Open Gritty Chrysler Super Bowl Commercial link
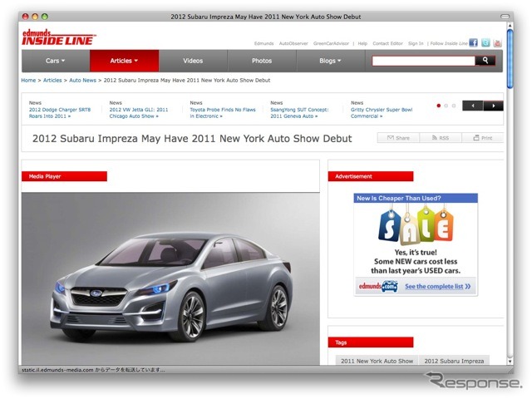Image resolution: width=532 pixels, height=399 pixels. tap(382, 113)
